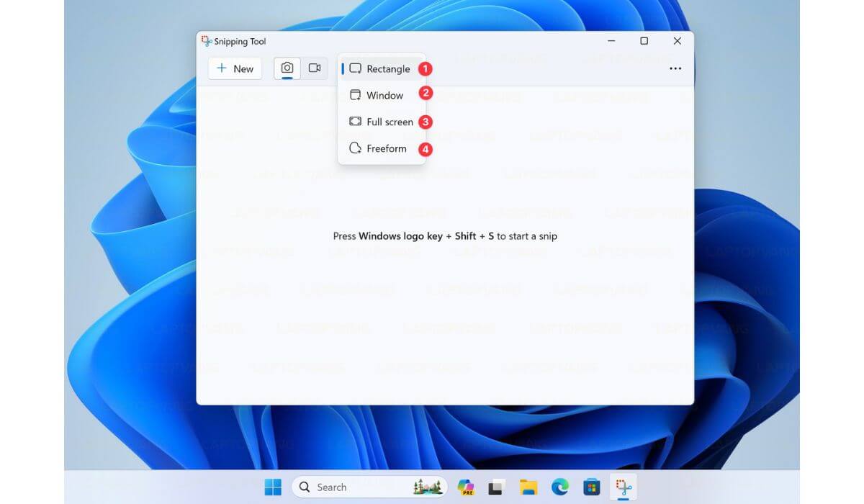Switch to Record (video) mode
This screenshot has width=864, height=504.
(315, 68)
